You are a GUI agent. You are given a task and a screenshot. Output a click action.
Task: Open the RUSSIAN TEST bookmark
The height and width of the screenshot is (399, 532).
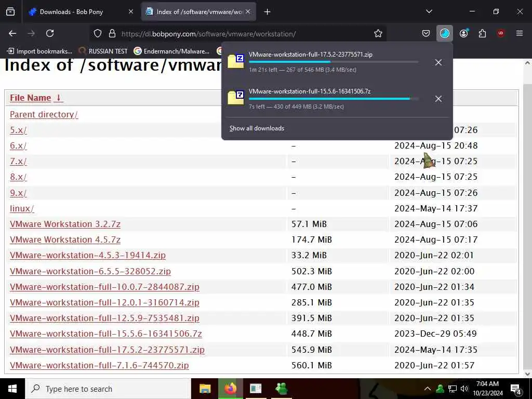(103, 51)
